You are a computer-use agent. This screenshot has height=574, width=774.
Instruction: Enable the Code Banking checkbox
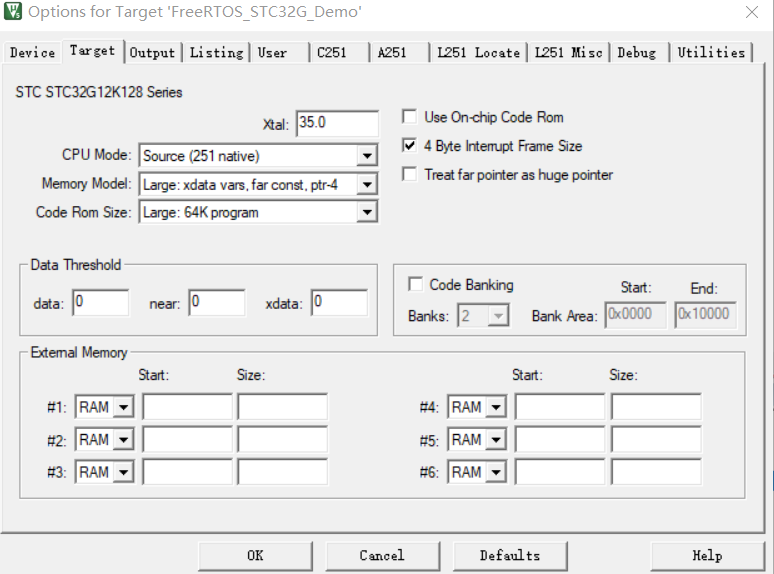point(415,285)
